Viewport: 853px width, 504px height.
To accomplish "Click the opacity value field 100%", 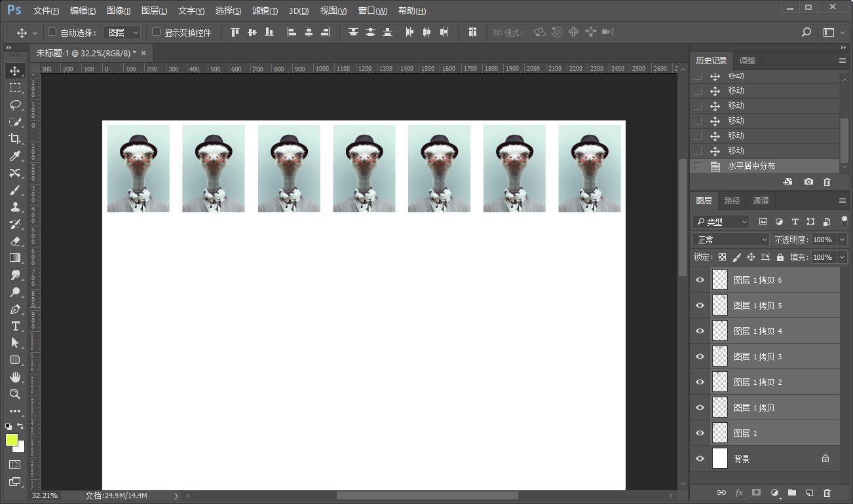I will [x=824, y=240].
